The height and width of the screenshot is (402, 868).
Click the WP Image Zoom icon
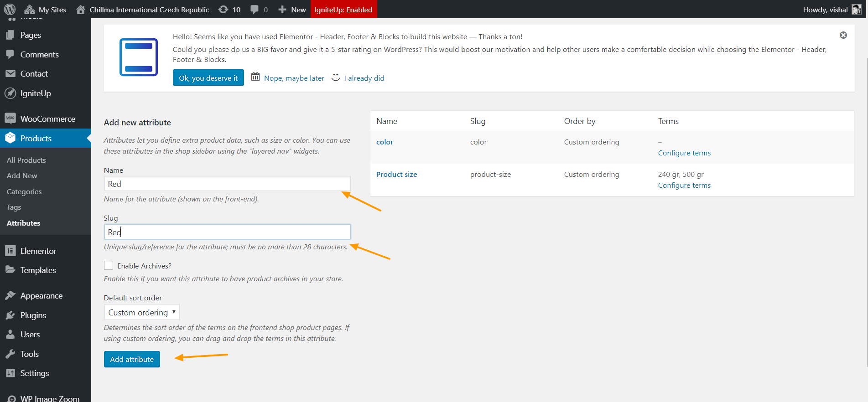coord(12,398)
